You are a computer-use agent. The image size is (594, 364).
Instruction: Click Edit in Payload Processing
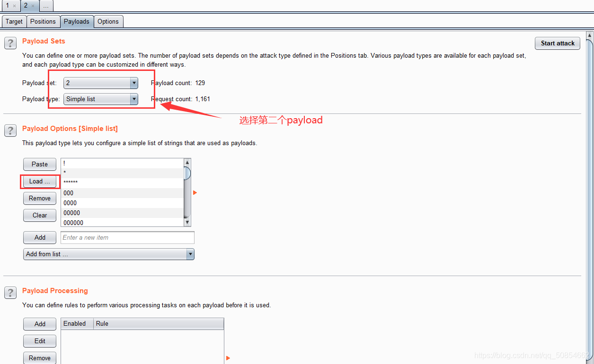click(x=40, y=341)
